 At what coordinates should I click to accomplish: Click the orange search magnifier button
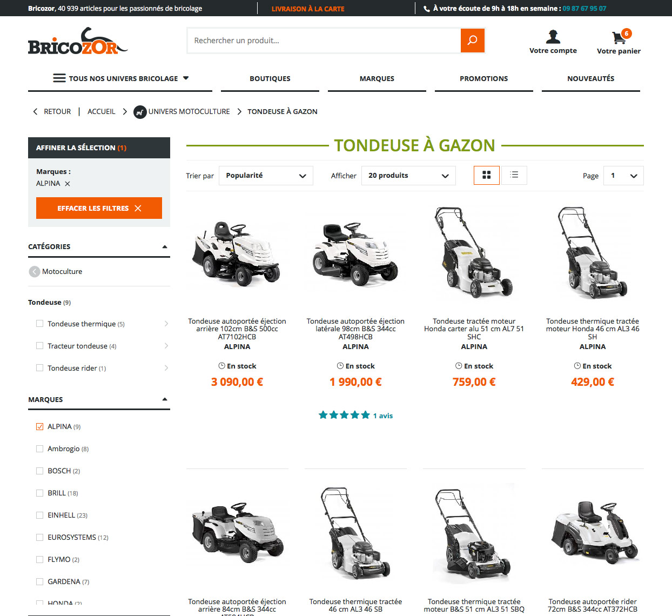click(473, 41)
